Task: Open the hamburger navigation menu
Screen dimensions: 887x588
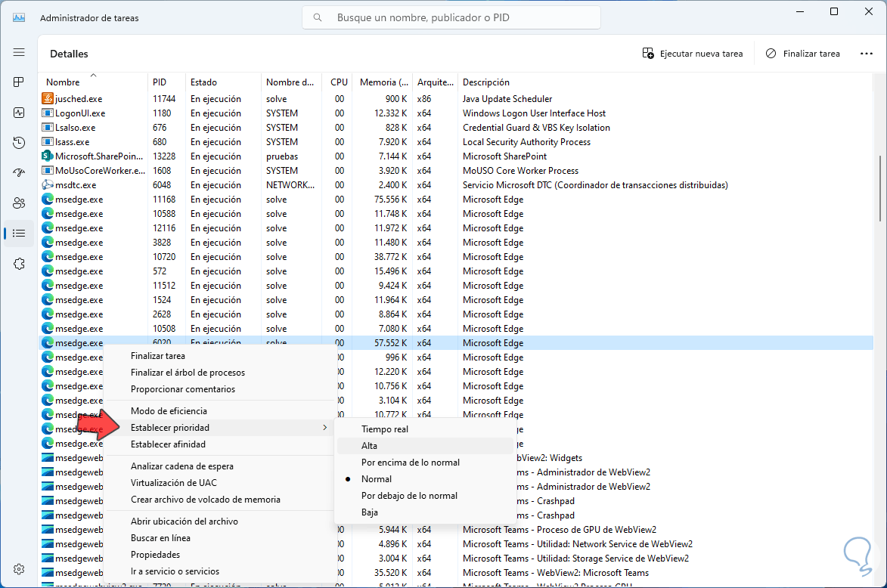Action: [x=19, y=53]
